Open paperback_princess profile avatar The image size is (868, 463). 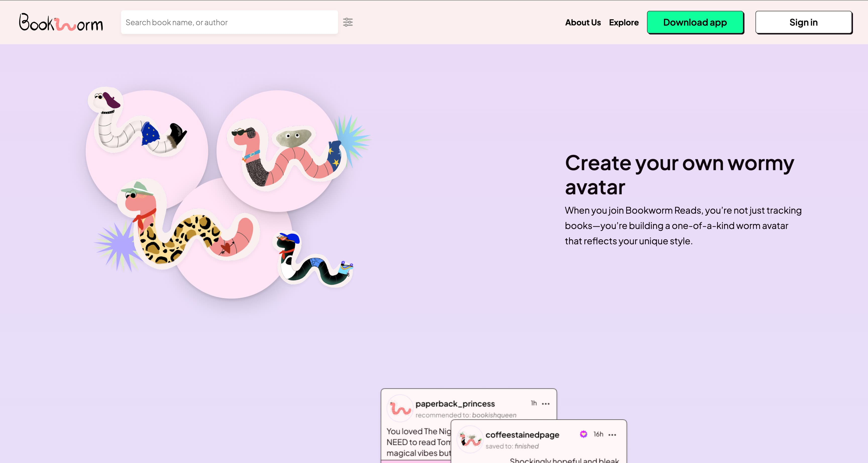click(x=400, y=408)
